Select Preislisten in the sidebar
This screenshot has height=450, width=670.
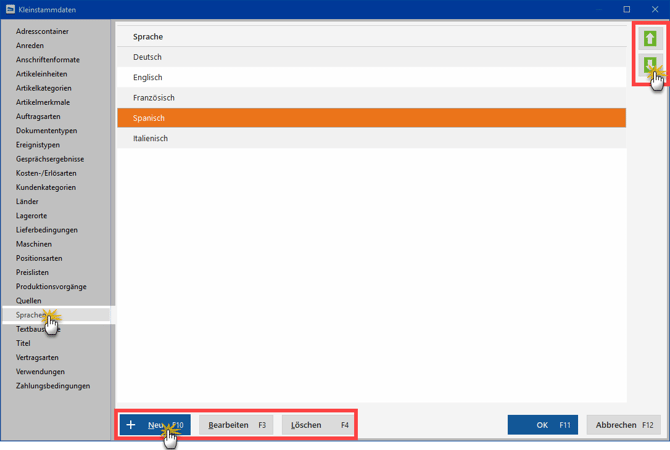(34, 272)
